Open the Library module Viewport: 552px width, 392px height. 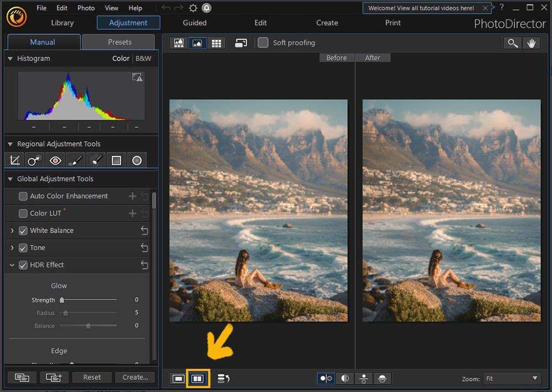click(62, 23)
